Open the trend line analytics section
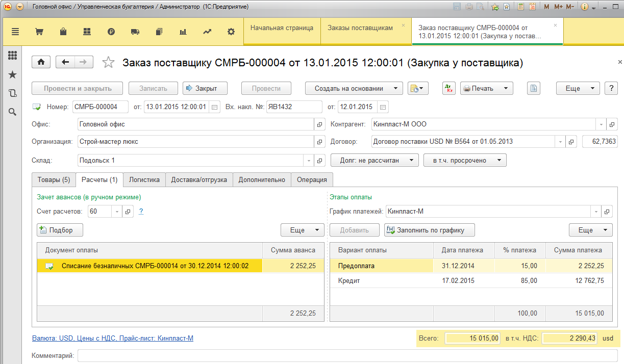The width and height of the screenshot is (624, 364). (x=207, y=32)
